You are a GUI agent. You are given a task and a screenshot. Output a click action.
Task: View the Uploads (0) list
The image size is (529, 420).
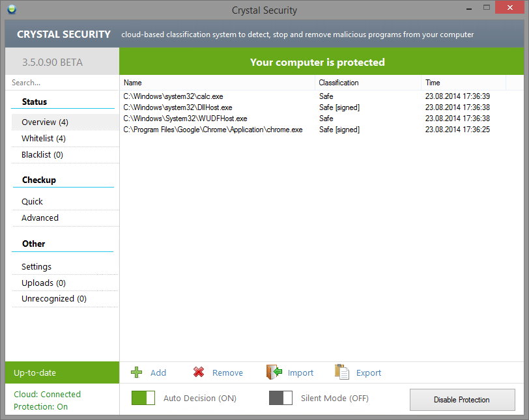(44, 283)
